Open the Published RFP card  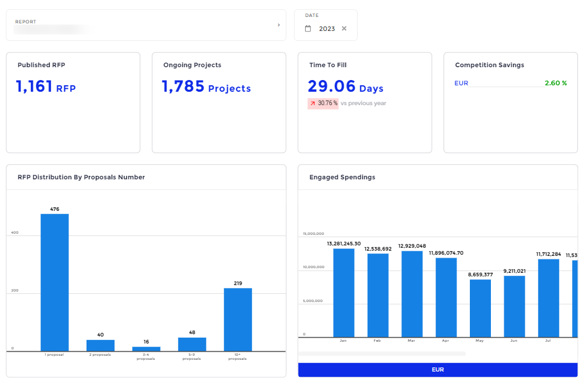pyautogui.click(x=73, y=102)
